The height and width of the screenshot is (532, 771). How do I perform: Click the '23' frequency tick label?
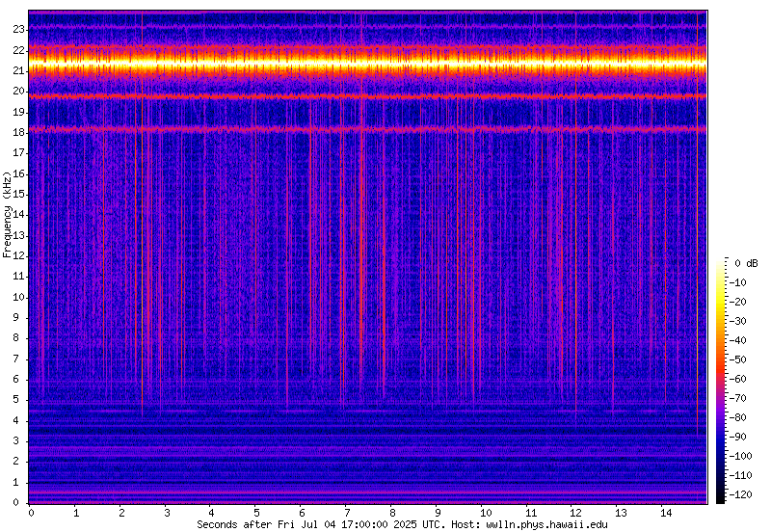pyautogui.click(x=18, y=30)
